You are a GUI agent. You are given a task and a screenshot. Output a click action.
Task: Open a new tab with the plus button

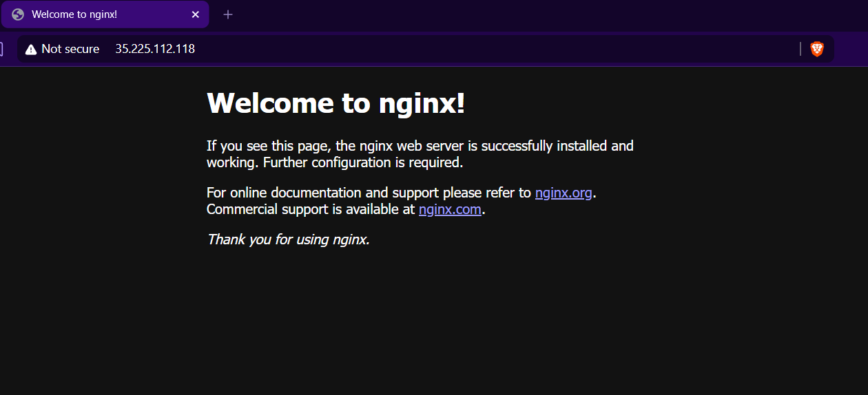228,14
